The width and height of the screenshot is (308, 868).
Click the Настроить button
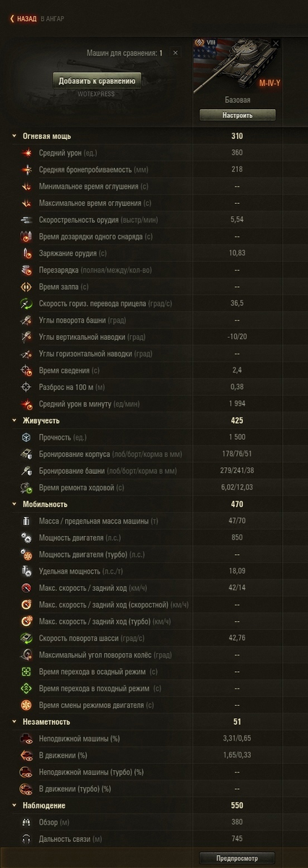pos(237,115)
